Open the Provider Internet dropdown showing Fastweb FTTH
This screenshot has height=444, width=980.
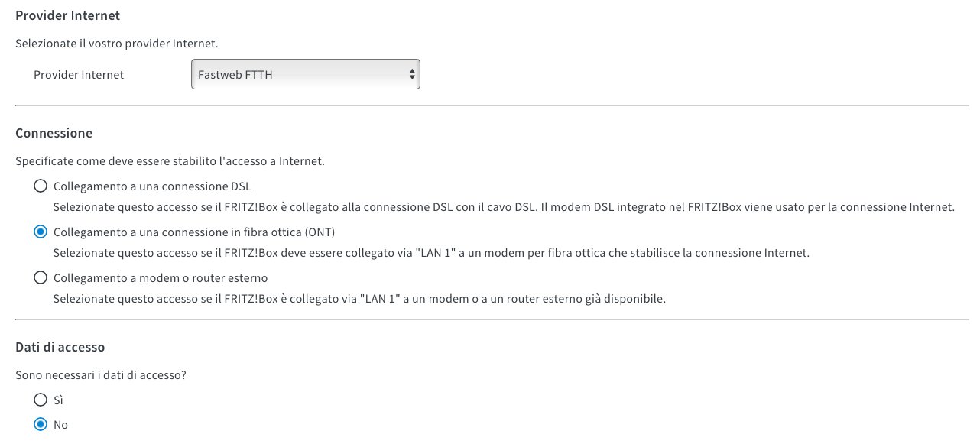pyautogui.click(x=304, y=75)
